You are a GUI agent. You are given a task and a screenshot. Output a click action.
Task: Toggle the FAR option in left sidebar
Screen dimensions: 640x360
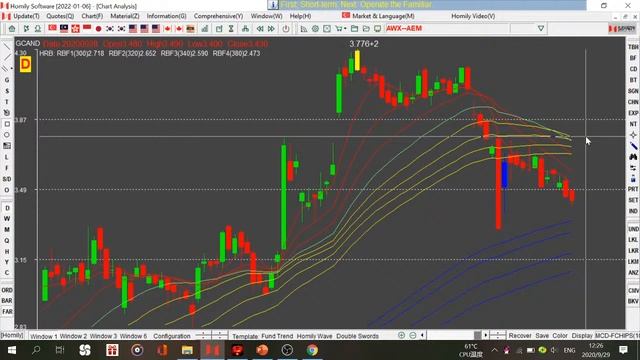[7, 312]
